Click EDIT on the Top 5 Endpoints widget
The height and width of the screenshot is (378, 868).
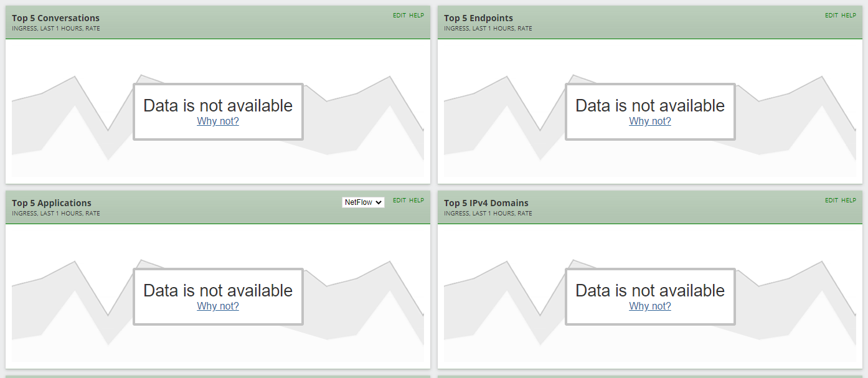pos(831,15)
